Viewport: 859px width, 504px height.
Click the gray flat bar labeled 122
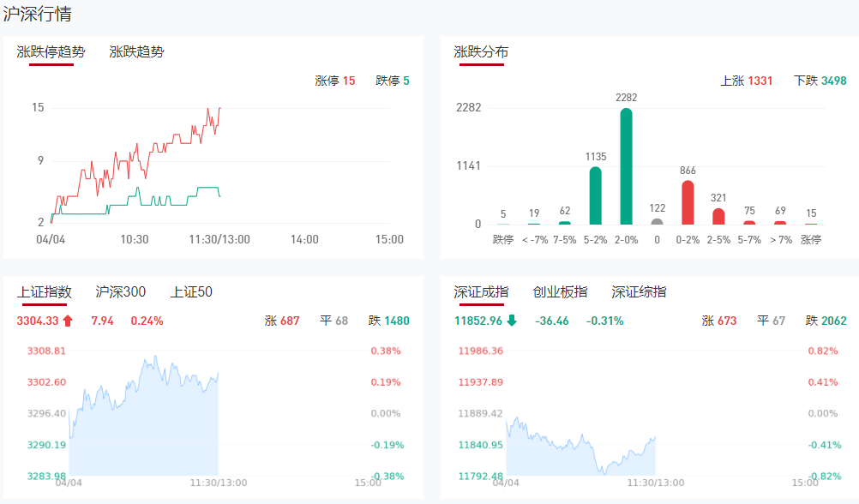658,221
